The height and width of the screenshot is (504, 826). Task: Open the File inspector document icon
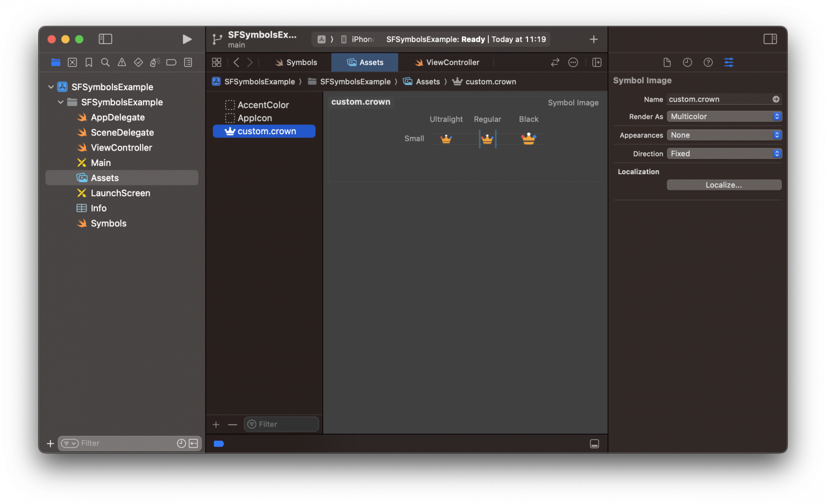667,62
